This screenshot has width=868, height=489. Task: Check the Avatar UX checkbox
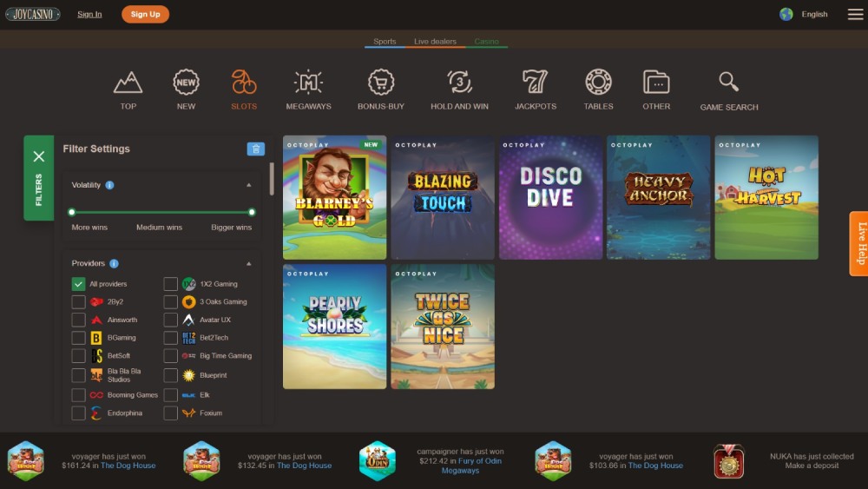[170, 320]
